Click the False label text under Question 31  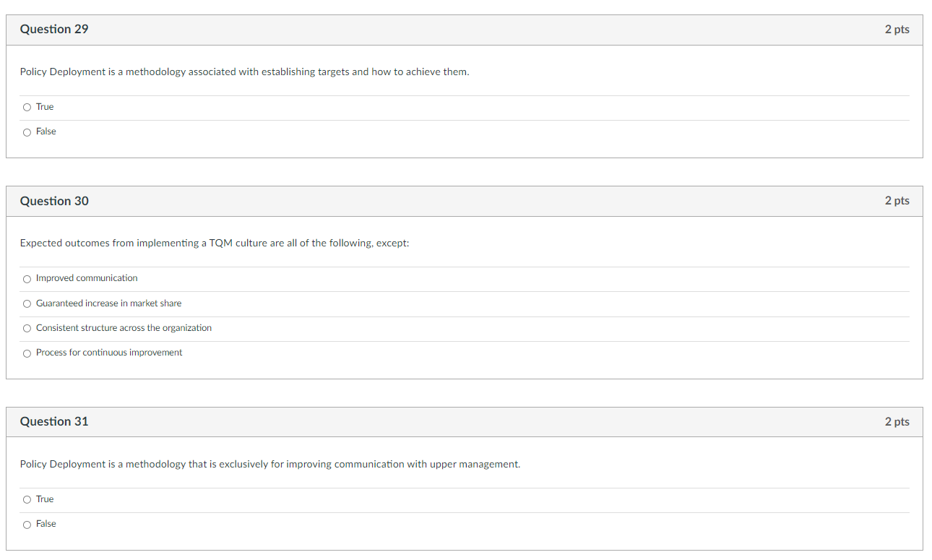click(x=46, y=524)
